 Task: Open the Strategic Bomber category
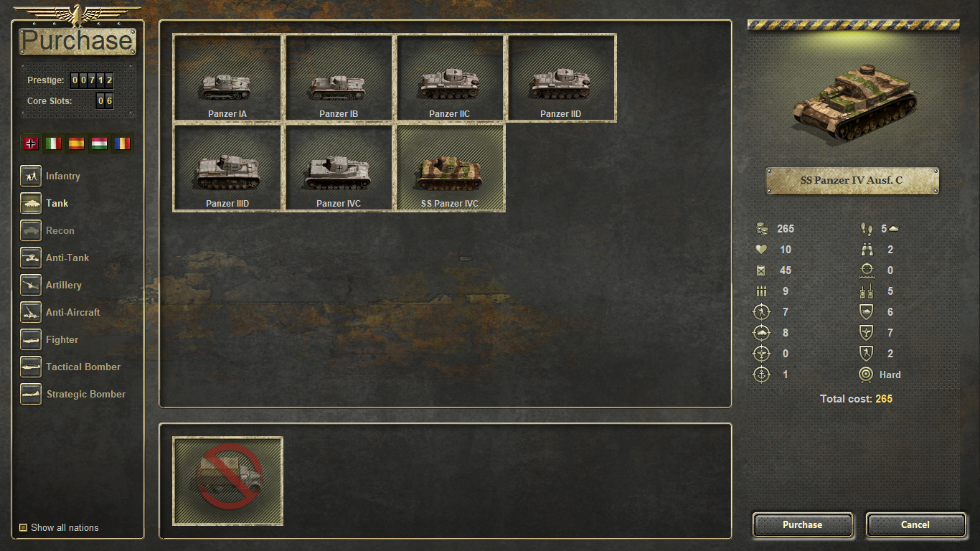click(x=86, y=394)
